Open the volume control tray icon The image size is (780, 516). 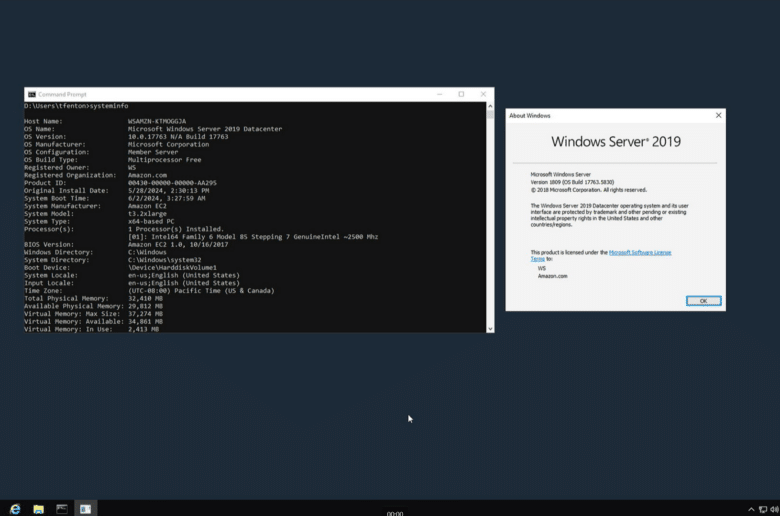click(x=774, y=509)
